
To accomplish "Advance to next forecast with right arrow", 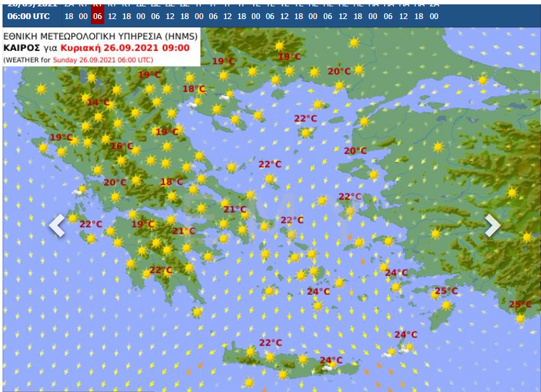I will [493, 225].
